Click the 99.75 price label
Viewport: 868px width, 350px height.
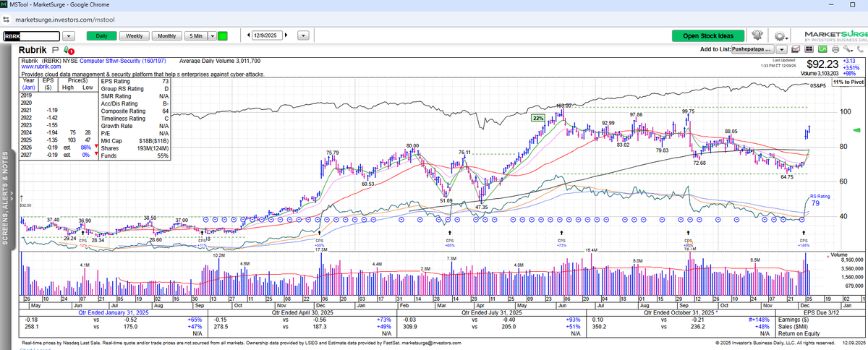pos(688,111)
